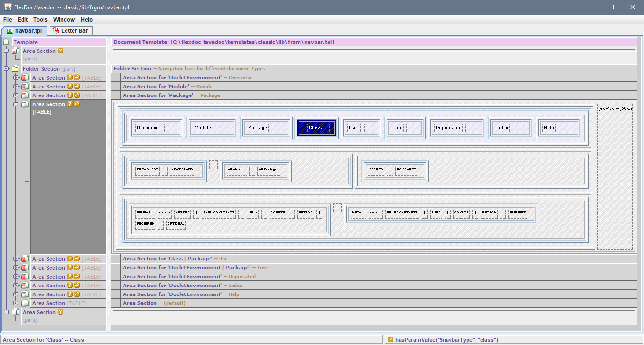This screenshot has height=345, width=644.
Task: Click the Letter Bar tab icon
Action: 56,31
